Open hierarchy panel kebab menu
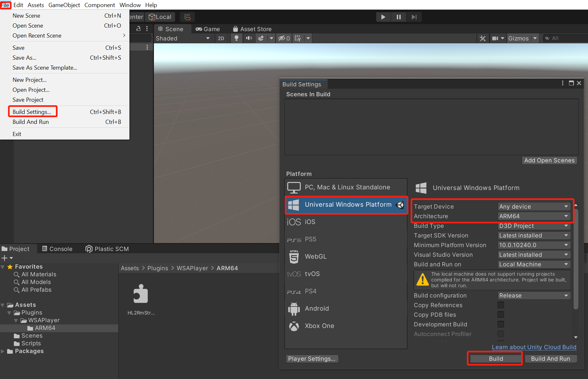Viewport: 588px width, 379px height. click(x=147, y=29)
